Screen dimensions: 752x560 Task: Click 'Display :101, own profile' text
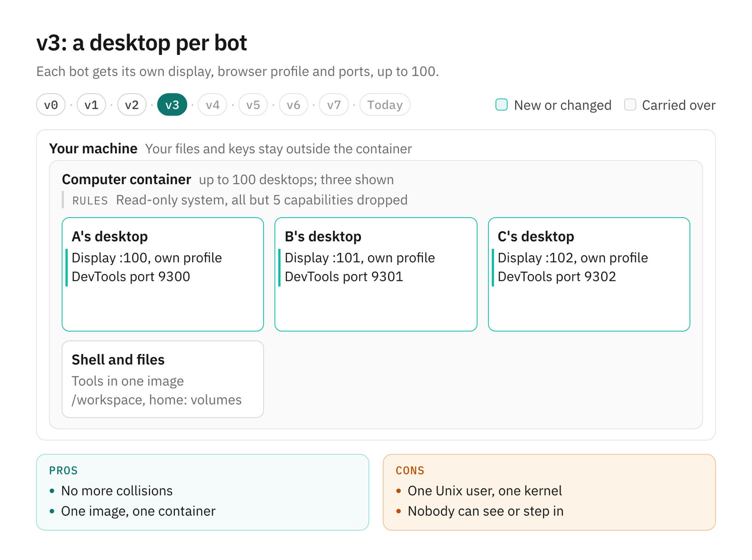pyautogui.click(x=360, y=258)
